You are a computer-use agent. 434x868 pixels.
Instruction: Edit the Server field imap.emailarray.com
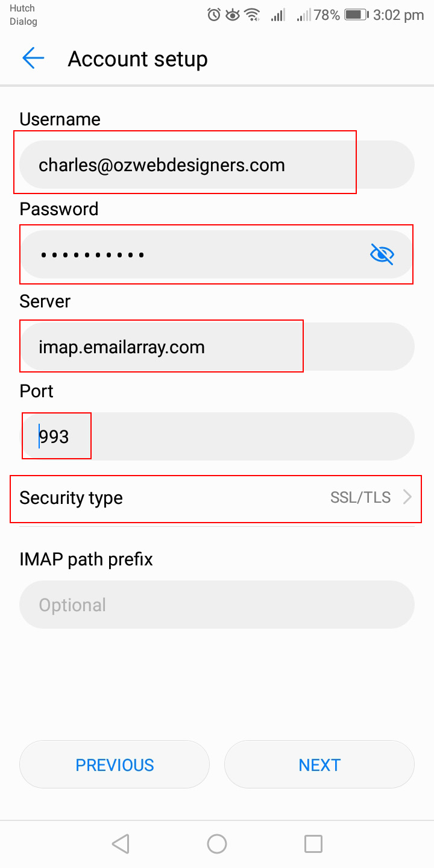(217, 347)
